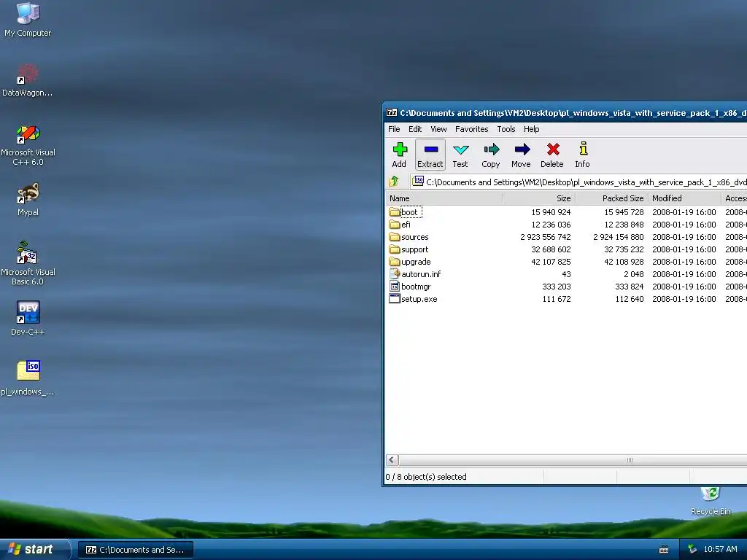Sort by the Name column header
747x560 pixels.
point(444,198)
